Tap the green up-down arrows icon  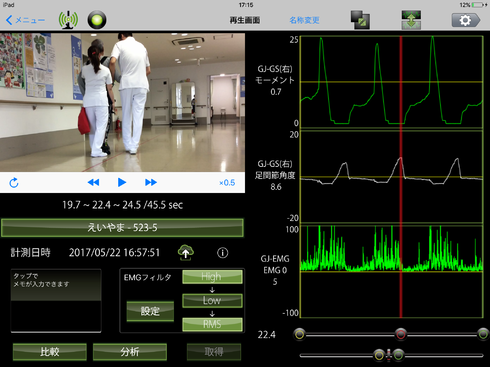click(411, 20)
